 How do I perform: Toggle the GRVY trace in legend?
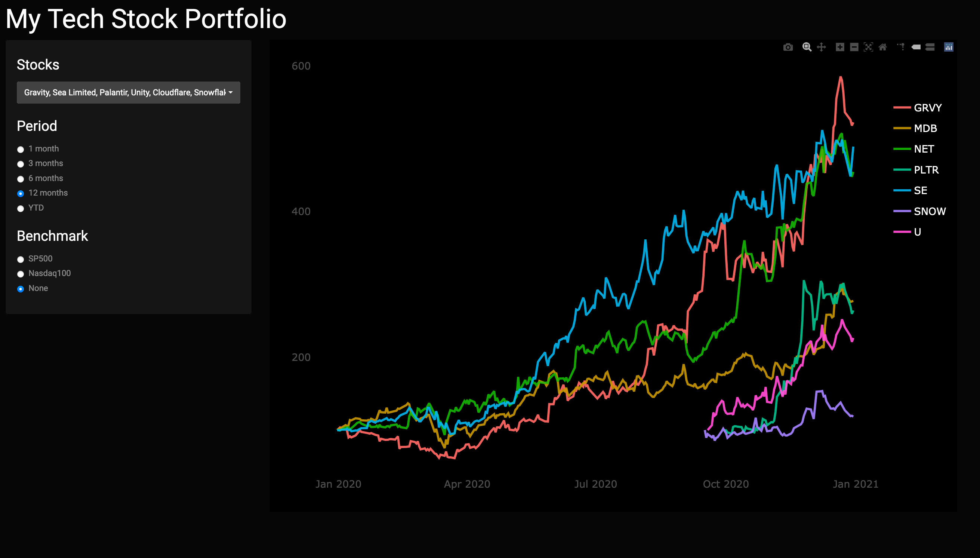tap(927, 108)
